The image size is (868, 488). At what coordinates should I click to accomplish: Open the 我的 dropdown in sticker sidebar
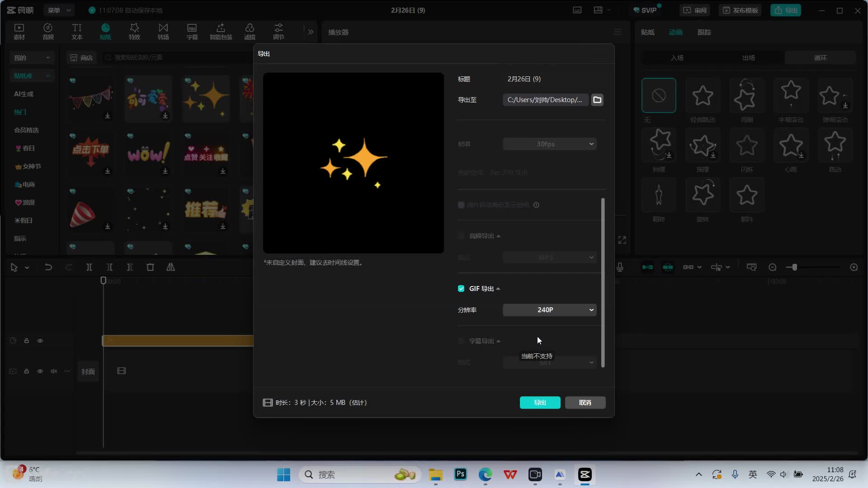pyautogui.click(x=32, y=58)
